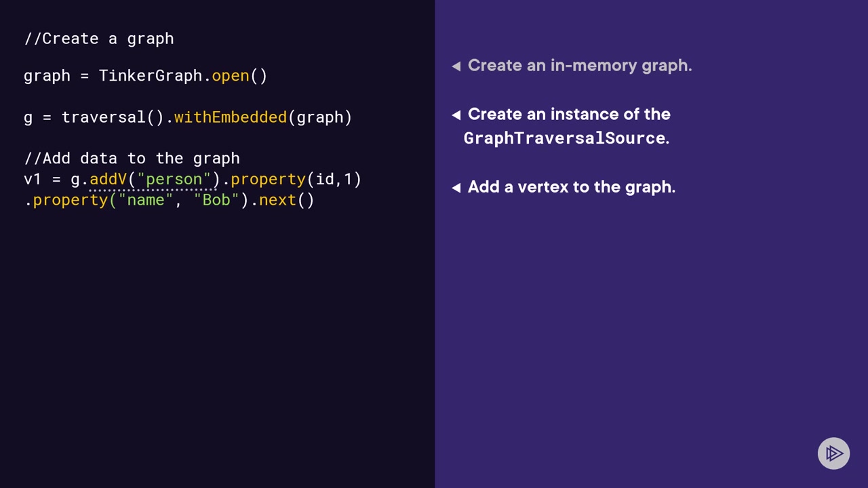Click triangle bullet beside "Add a vertex"
Viewport: 868px width, 488px height.
(456, 188)
